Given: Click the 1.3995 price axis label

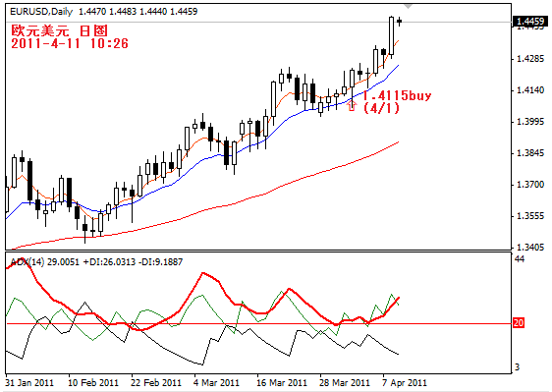Looking at the screenshot, I should (529, 122).
